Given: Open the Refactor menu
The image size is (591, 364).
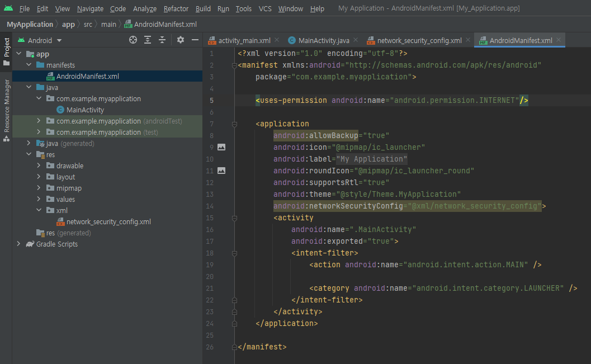Looking at the screenshot, I should coord(176,8).
